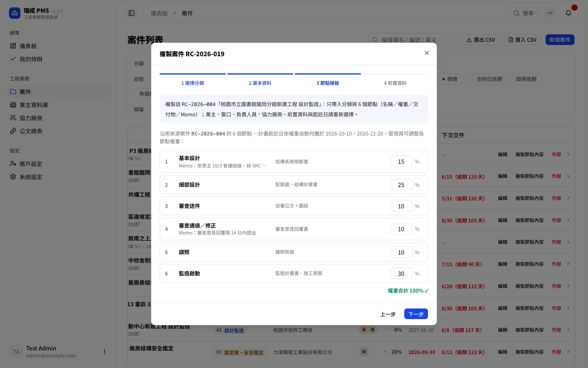Expand the row due 5/31（逾期 135 天）
Image resolution: width=588 pixels, height=368 pixels.
[568, 198]
